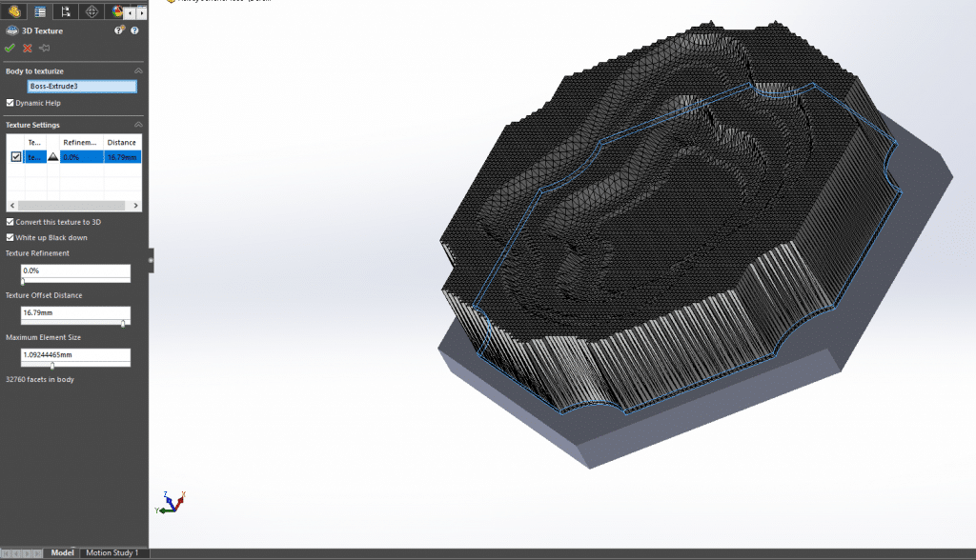Click the Boss-Extrude3 selection box
Screen dimensions: 976x560
(x=82, y=86)
